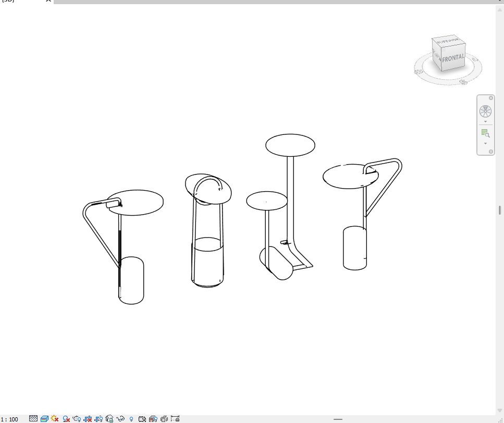Close the navigation bar
The image size is (504, 423).
pos(491,98)
